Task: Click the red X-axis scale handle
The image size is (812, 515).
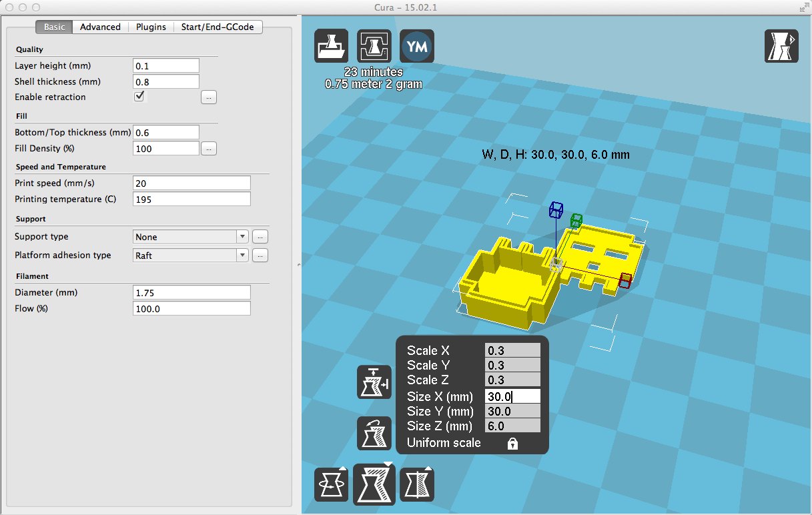Action: pos(625,280)
